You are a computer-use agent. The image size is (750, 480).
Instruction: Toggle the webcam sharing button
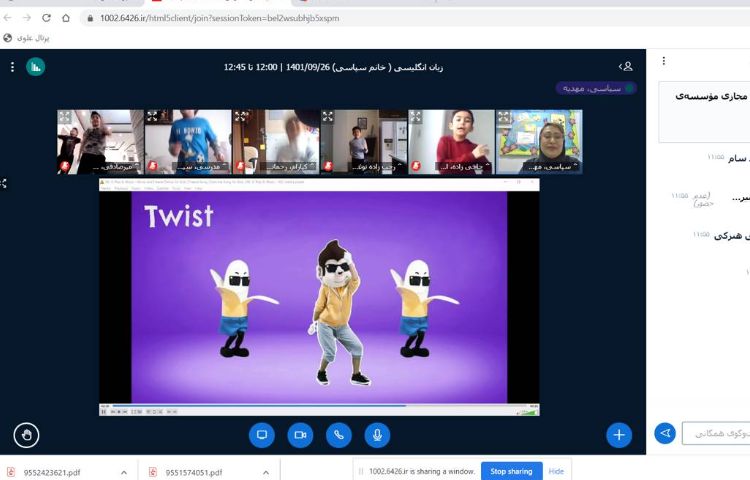pos(299,434)
